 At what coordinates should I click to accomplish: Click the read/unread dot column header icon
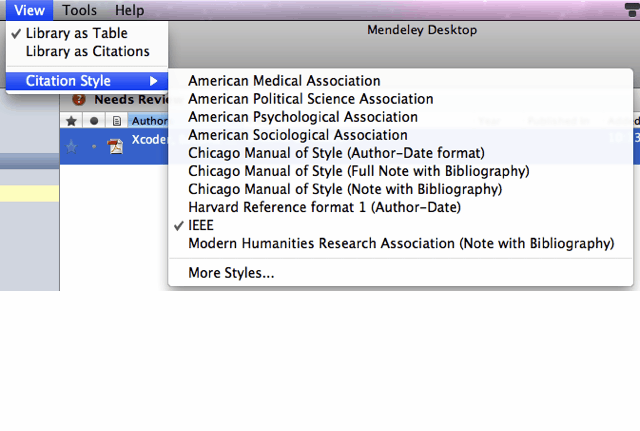pos(94,121)
